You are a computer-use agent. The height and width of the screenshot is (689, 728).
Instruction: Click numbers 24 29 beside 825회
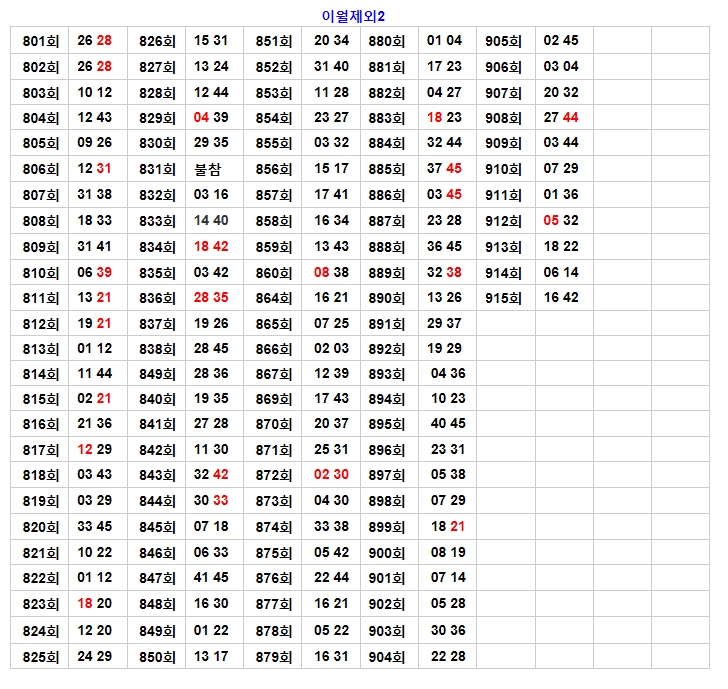pos(95,656)
